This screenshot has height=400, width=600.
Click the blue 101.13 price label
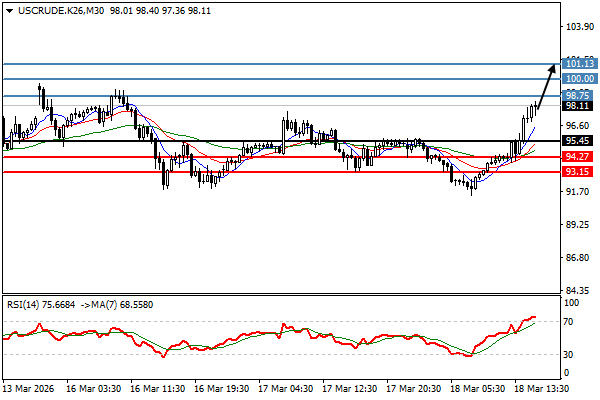tap(580, 63)
